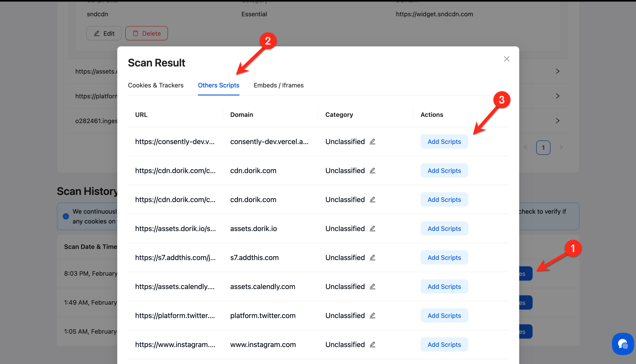Click edit pencil for assets.dorik.io category
Screen dimensions: 636x364
(372, 228)
